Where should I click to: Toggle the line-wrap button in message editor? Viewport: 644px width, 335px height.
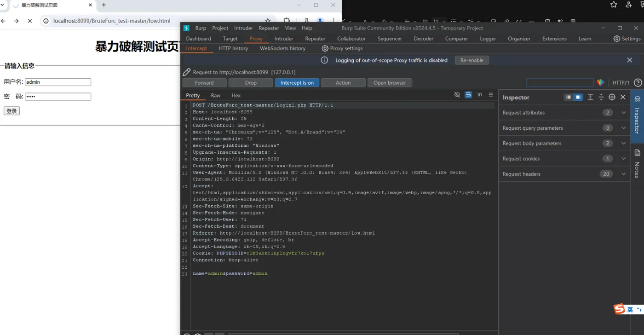click(x=468, y=95)
